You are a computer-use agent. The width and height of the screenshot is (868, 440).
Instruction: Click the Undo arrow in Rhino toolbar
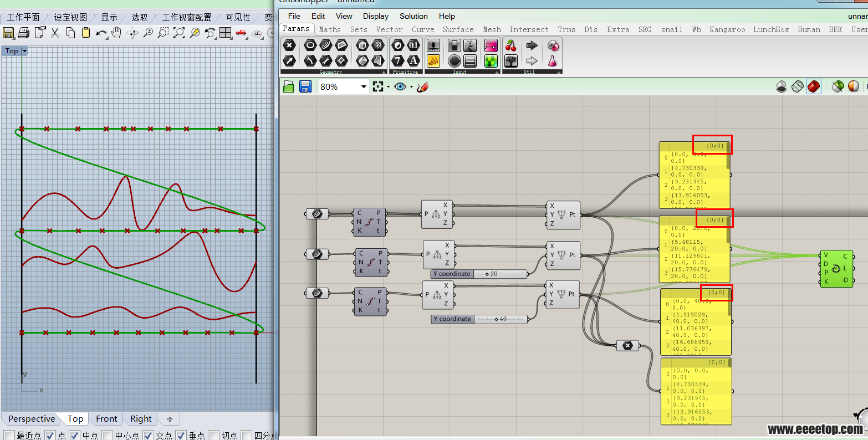pyautogui.click(x=101, y=33)
